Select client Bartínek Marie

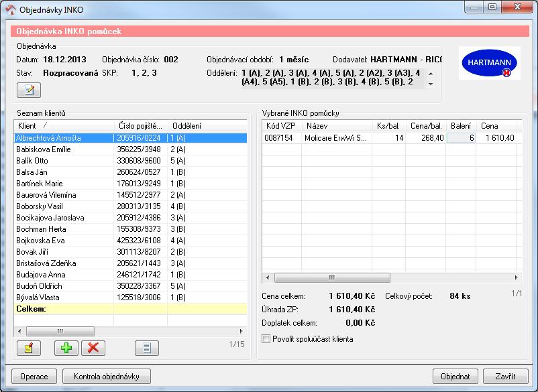pyautogui.click(x=130, y=184)
